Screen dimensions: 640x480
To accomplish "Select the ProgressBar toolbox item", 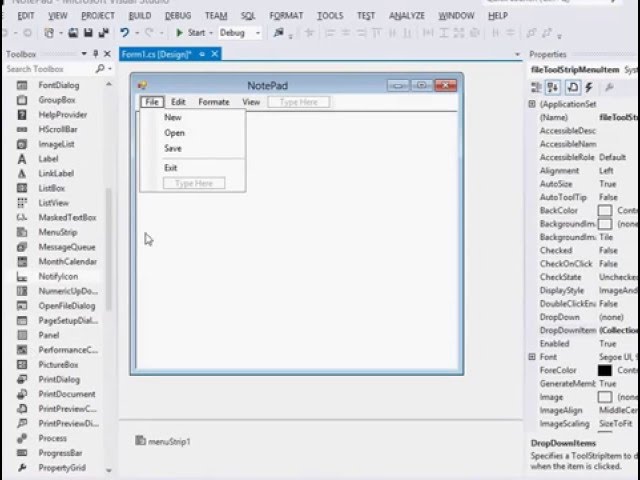I will point(53,453).
